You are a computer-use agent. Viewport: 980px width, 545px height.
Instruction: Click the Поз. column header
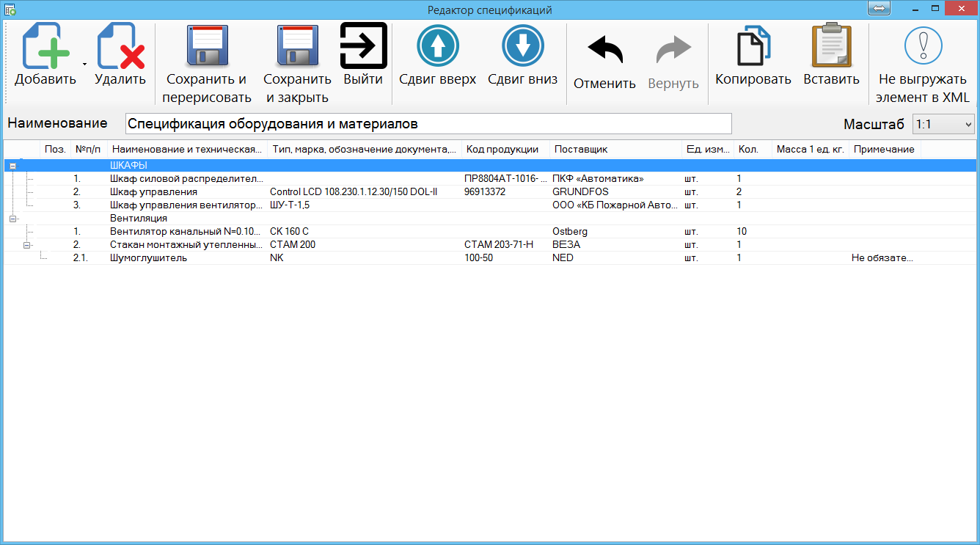[56, 149]
